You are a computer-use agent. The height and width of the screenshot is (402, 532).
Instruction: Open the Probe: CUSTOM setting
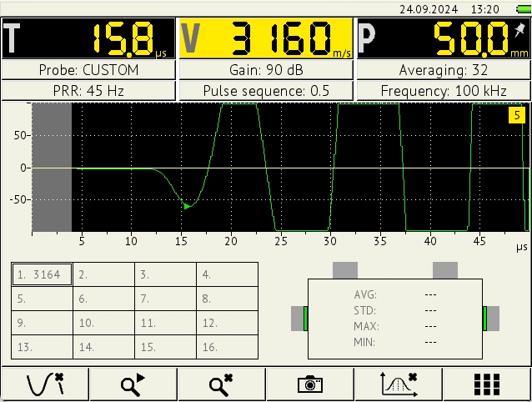[88, 70]
